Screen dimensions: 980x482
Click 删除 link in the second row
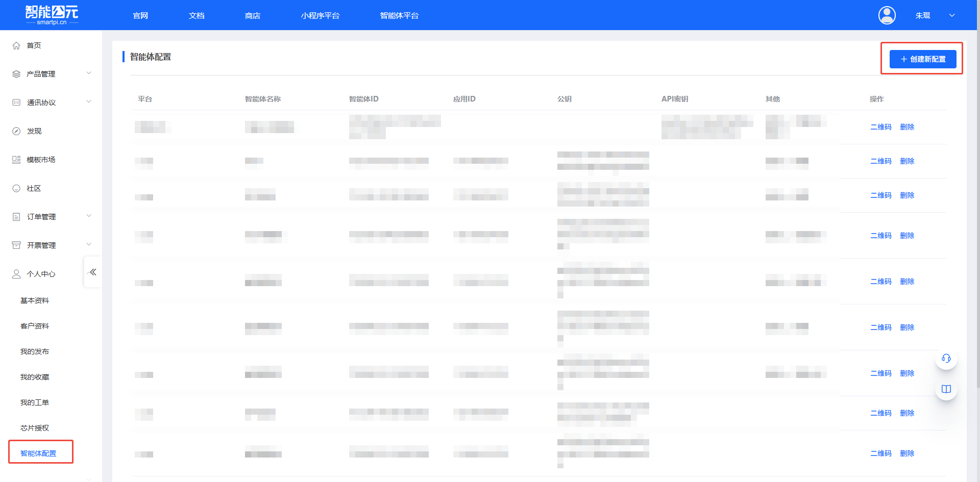(907, 161)
